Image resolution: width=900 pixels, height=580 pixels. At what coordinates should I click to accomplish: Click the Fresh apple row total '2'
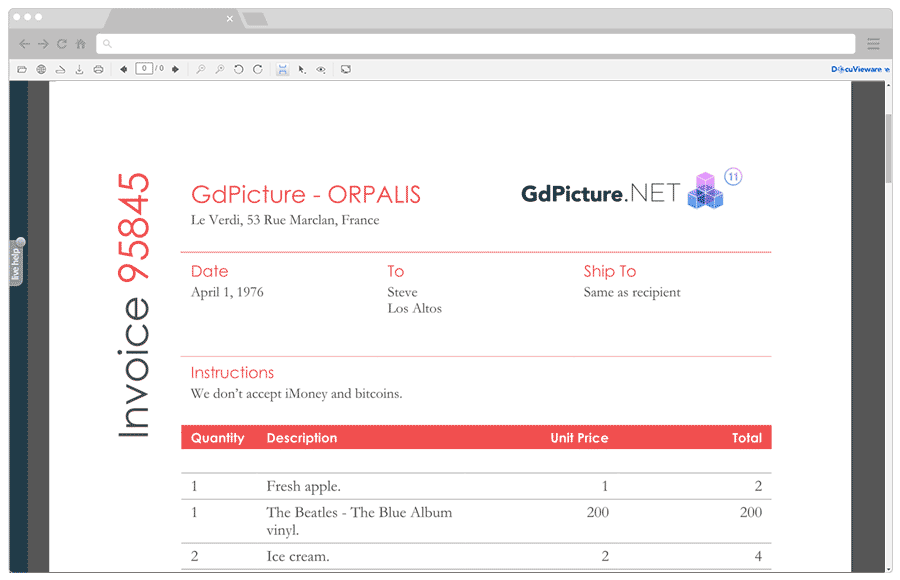click(758, 486)
